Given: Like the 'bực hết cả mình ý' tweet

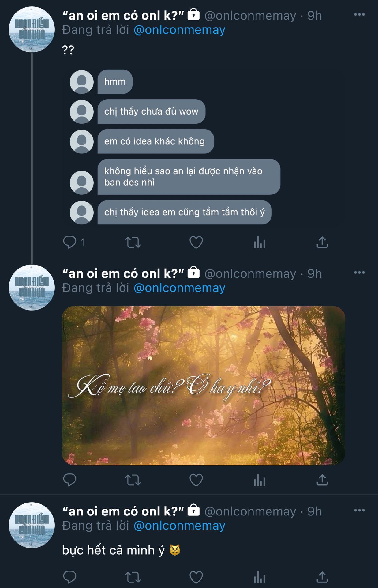Looking at the screenshot, I should tap(196, 577).
